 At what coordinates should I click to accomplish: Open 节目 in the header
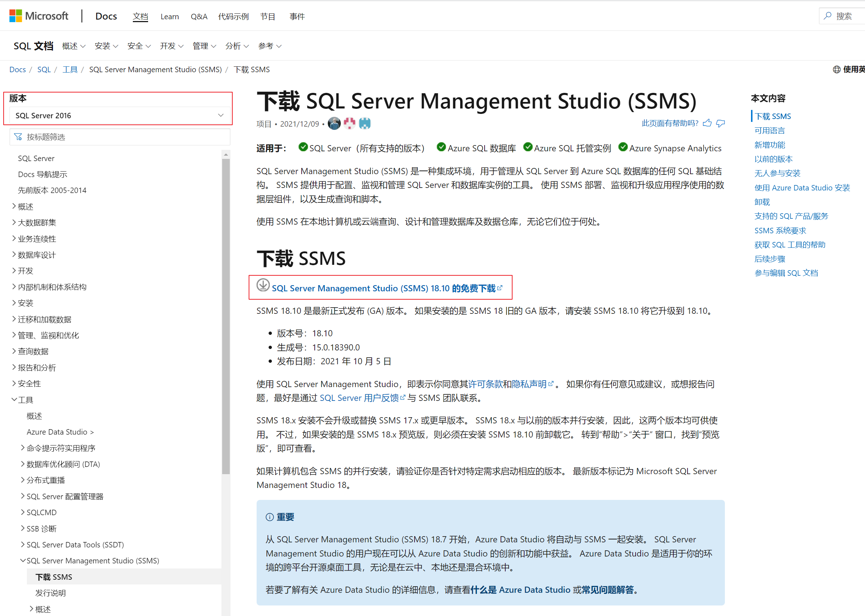pyautogui.click(x=268, y=16)
